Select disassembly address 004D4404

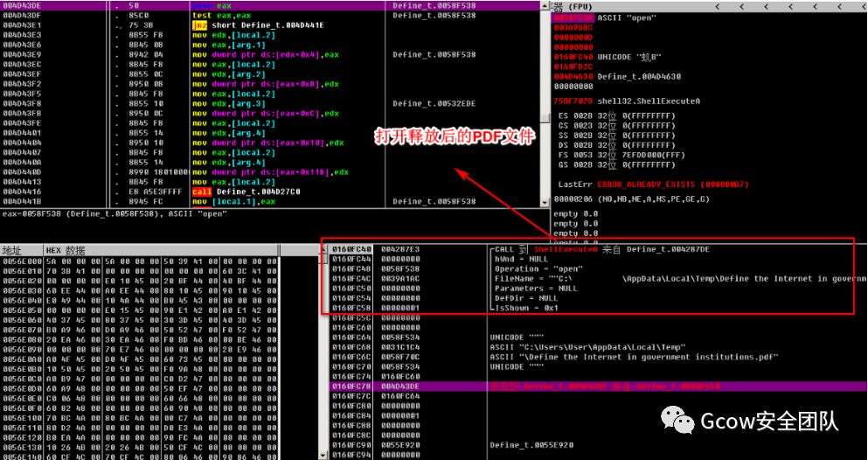tap(23, 143)
